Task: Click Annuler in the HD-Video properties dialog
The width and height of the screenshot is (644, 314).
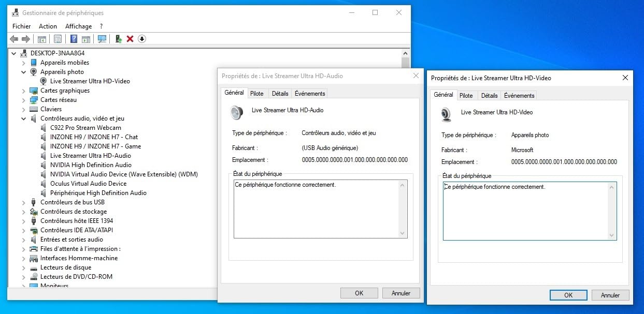Action: (x=610, y=295)
